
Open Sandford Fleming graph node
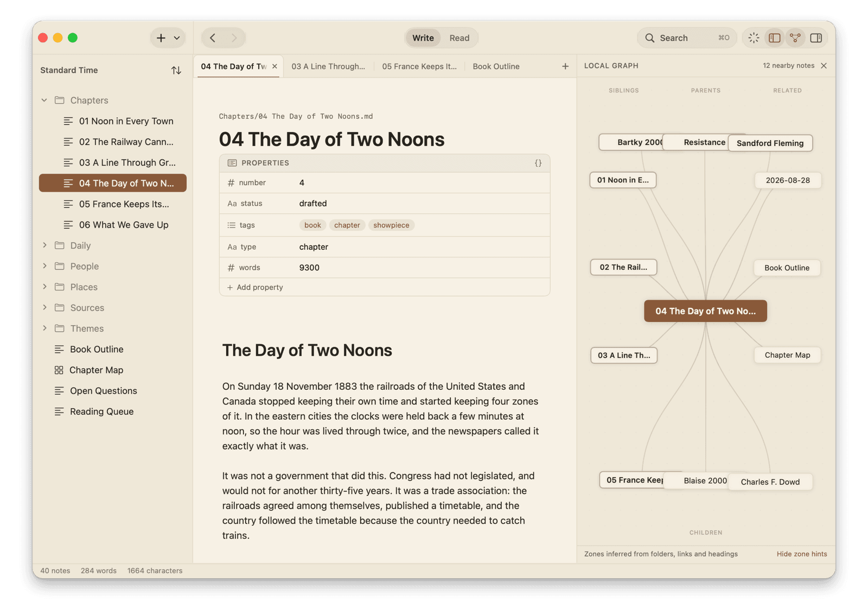pyautogui.click(x=770, y=143)
